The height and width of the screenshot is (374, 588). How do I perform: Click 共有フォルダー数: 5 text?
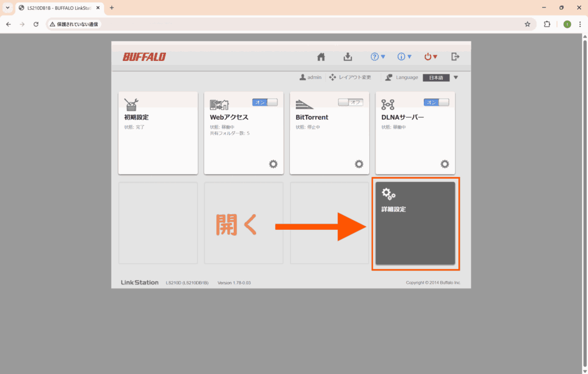point(230,133)
